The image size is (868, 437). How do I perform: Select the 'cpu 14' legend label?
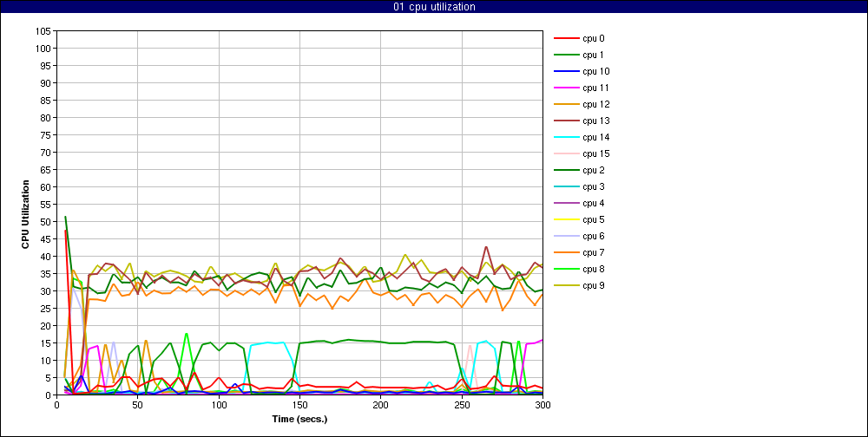click(595, 138)
